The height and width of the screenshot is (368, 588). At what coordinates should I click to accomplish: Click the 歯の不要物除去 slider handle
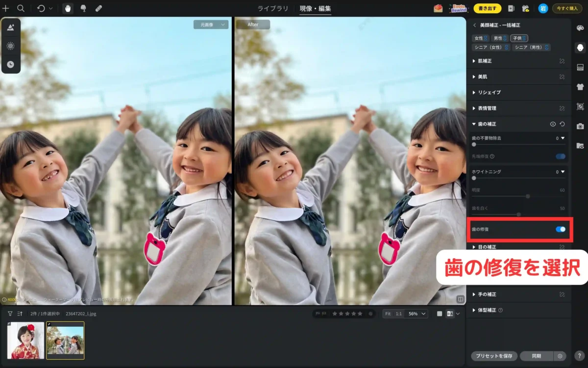(474, 144)
